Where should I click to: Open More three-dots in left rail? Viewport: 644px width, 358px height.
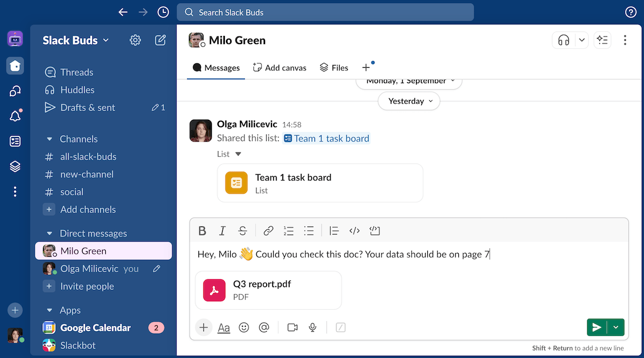(x=15, y=192)
